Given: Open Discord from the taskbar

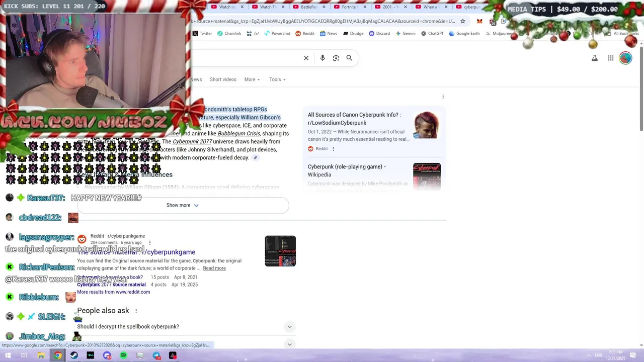Looking at the screenshot, I should click(x=107, y=355).
